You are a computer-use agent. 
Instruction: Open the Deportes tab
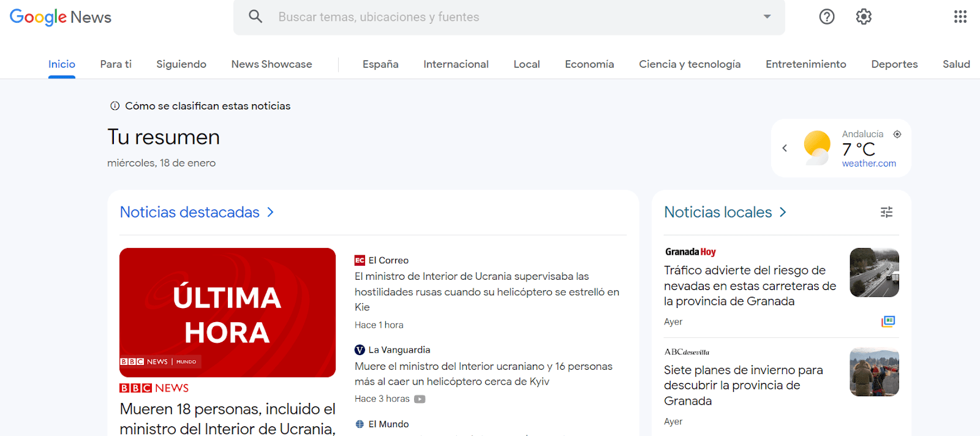894,64
